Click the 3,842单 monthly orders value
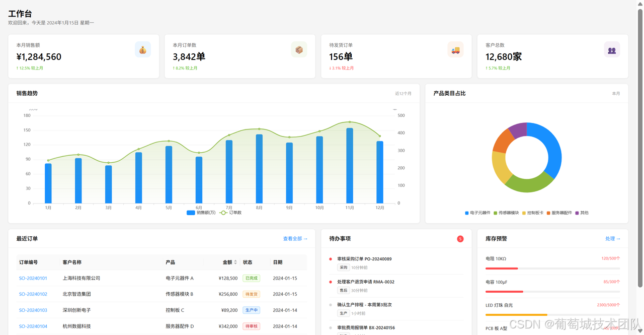The image size is (644, 335). (x=189, y=57)
